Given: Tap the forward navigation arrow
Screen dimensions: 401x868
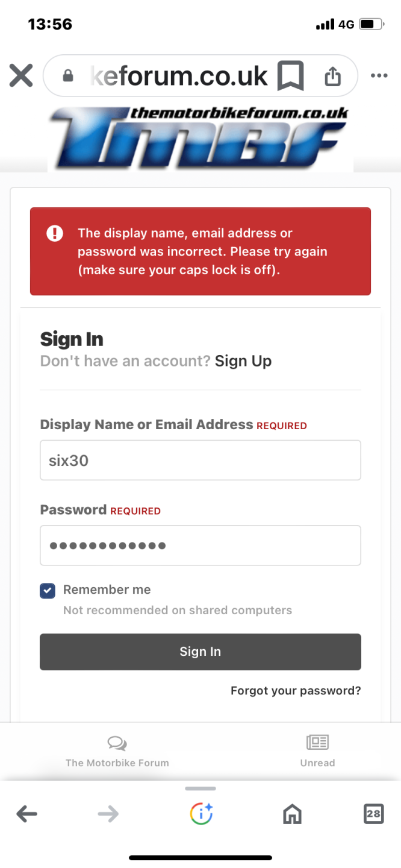Looking at the screenshot, I should pyautogui.click(x=108, y=814).
